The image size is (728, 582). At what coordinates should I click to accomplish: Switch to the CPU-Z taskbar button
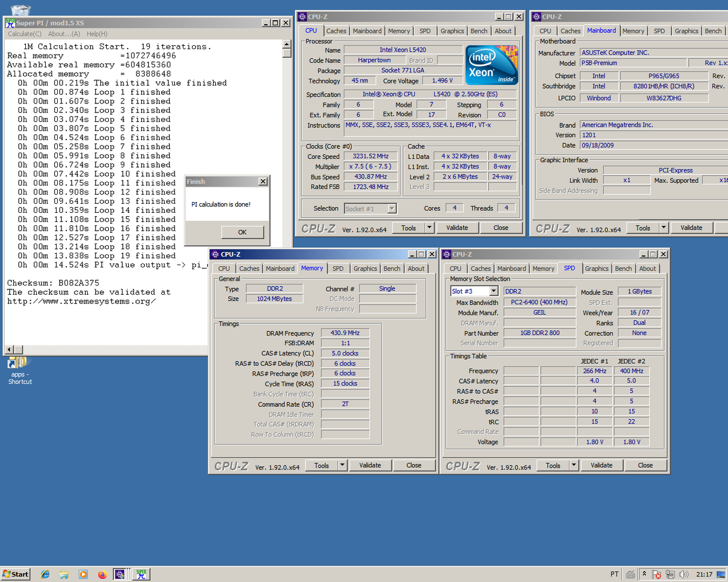click(x=120, y=574)
